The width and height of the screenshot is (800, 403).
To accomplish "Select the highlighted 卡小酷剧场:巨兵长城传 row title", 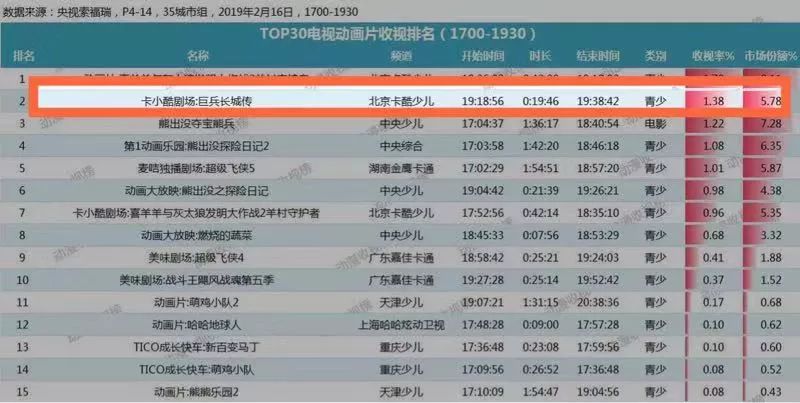I will click(199, 101).
